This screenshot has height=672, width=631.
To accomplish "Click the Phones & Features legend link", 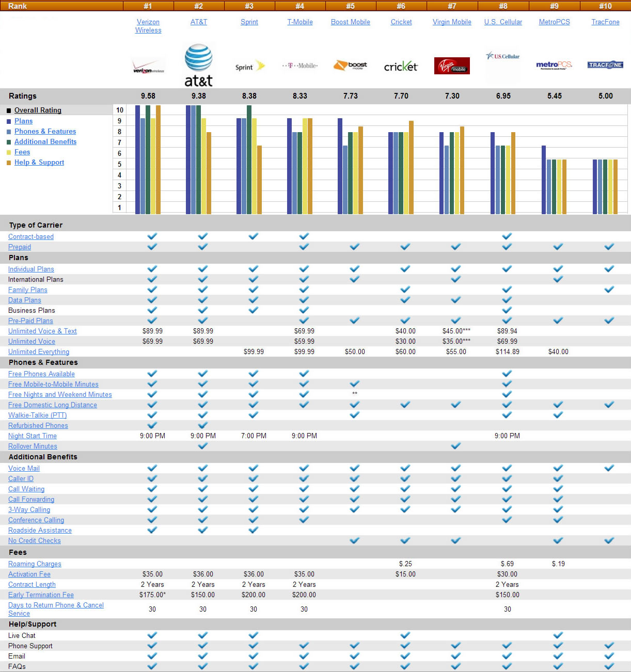I will coord(45,132).
